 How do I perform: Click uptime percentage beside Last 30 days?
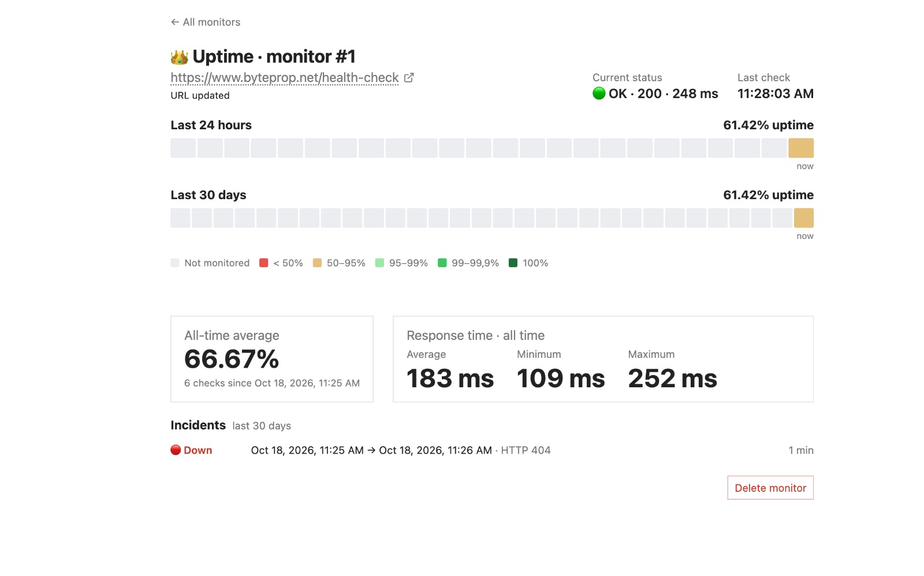click(769, 195)
